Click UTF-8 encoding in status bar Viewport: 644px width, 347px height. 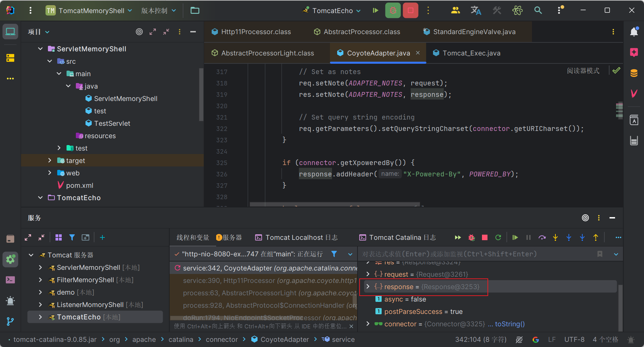574,339
